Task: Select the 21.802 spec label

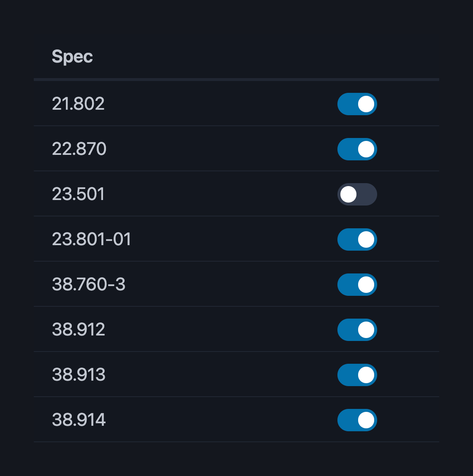Action: tap(79, 104)
